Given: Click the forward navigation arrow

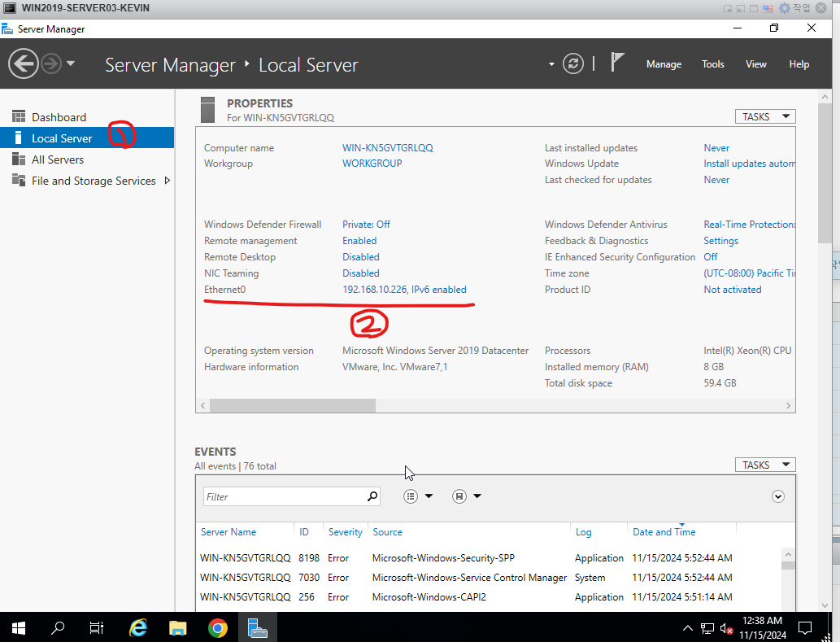Looking at the screenshot, I should [x=51, y=63].
